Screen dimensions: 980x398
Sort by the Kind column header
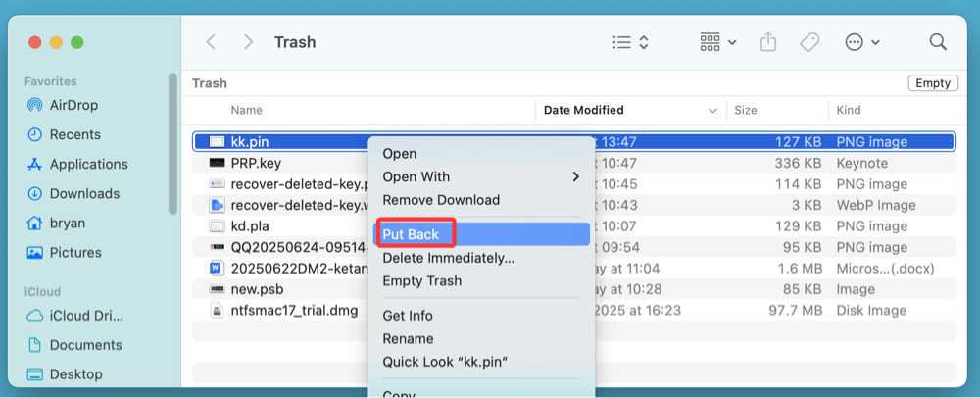pyautogui.click(x=848, y=110)
